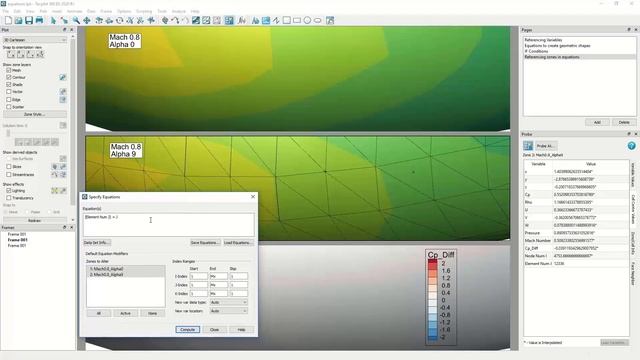Select the streamtrace placement tool
This screenshot has height=360, width=640.
175,20
